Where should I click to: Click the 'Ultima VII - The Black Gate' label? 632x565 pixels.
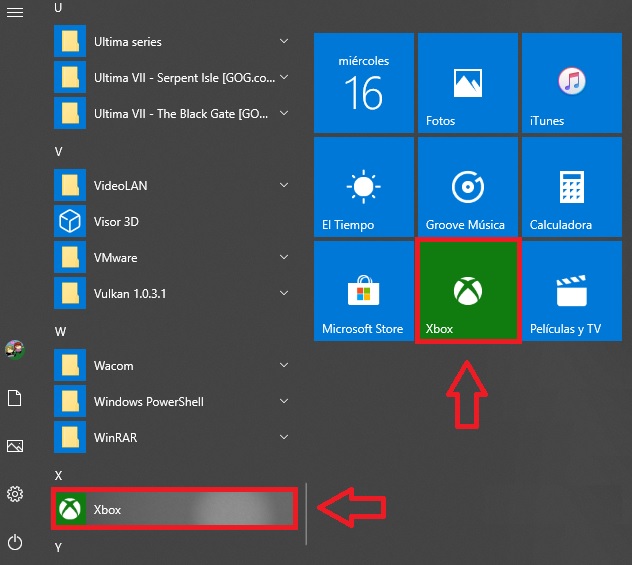click(x=181, y=114)
